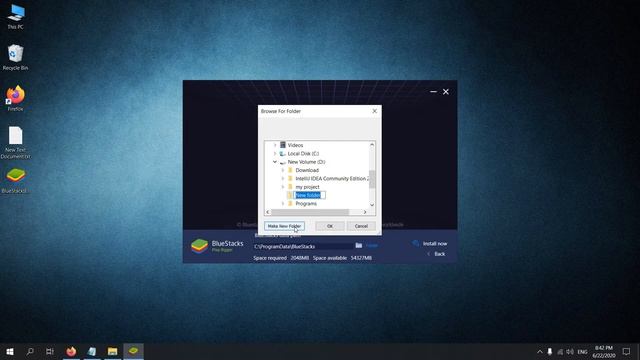
Task: Switch to Firefox in the taskbar
Action: 71,351
